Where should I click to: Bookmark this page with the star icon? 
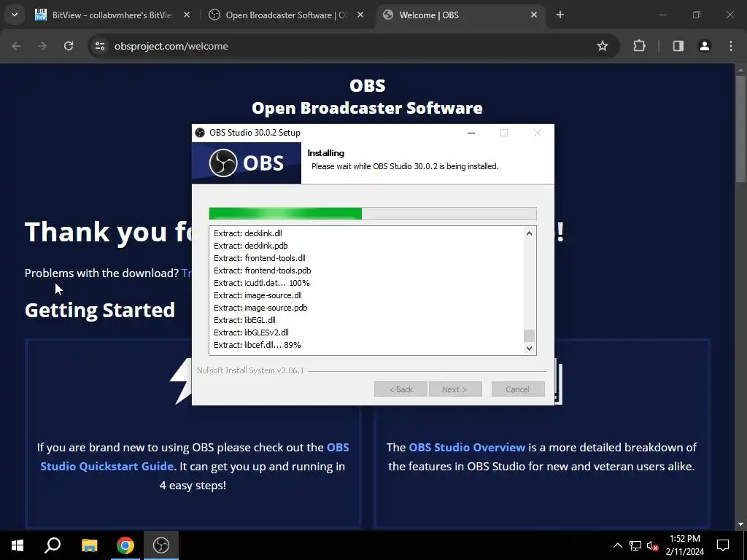(x=602, y=46)
